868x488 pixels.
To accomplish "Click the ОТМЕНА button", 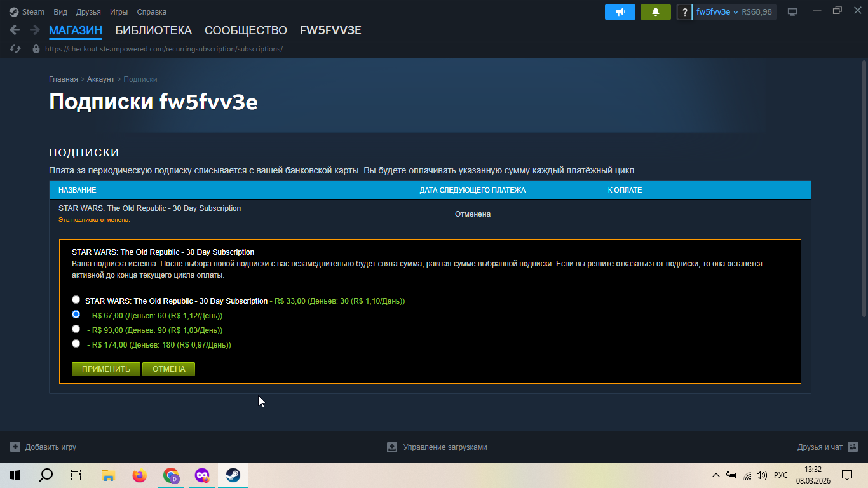I will point(168,369).
